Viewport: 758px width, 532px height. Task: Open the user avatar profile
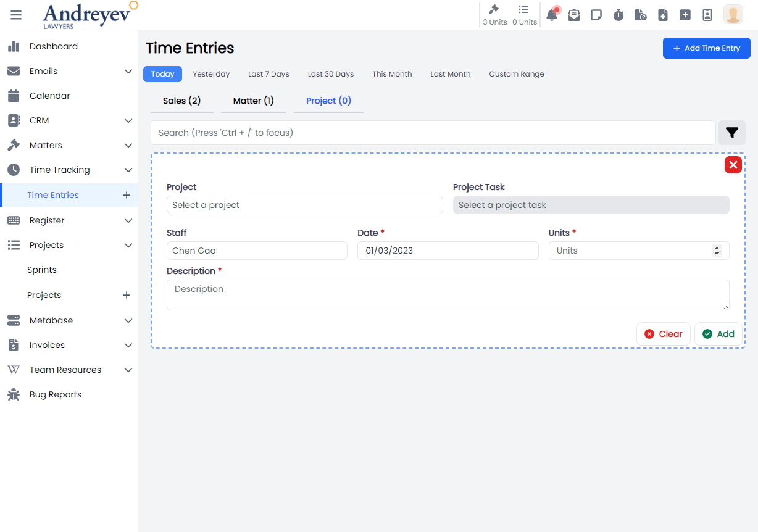tap(733, 15)
